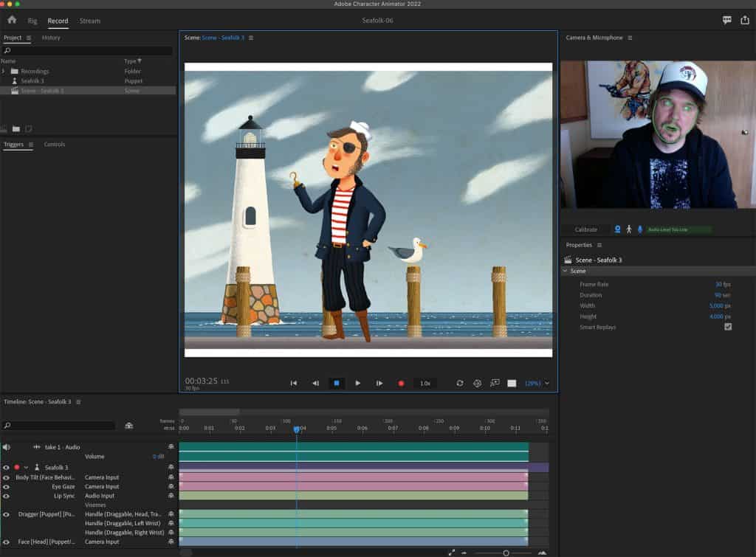Jump to scene start in transport controls
This screenshot has width=756, height=557.
294,383
